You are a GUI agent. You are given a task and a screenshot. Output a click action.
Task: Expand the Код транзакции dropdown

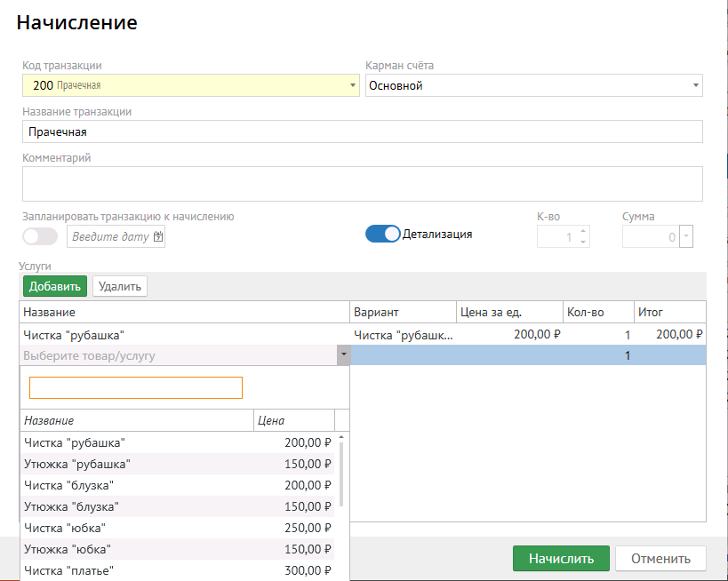coord(354,86)
